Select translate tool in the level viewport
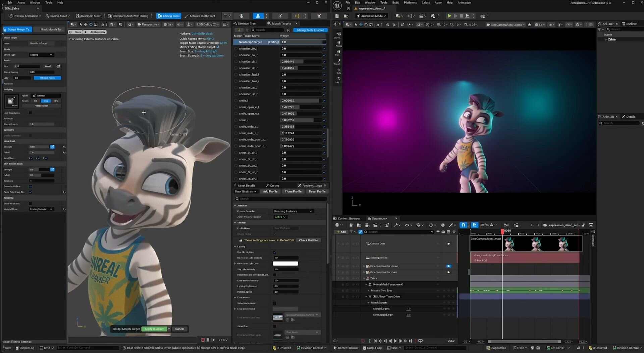The height and width of the screenshot is (353, 644). (361, 24)
